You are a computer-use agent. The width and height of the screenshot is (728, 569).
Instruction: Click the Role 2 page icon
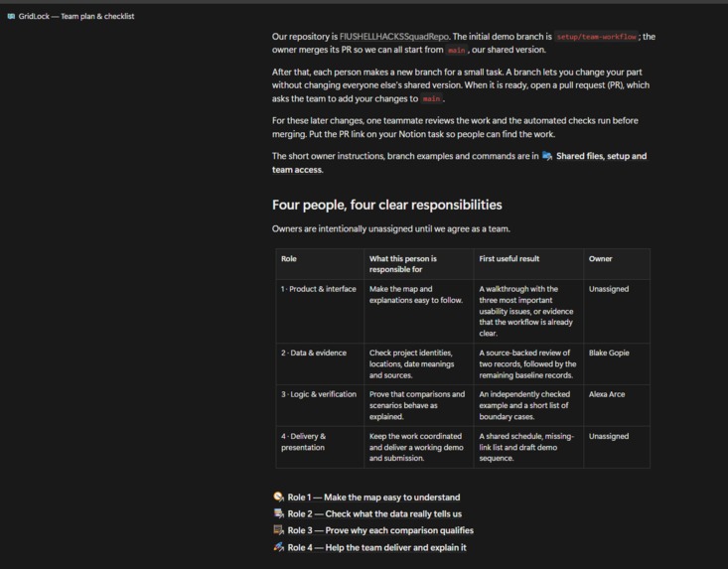[x=278, y=513]
